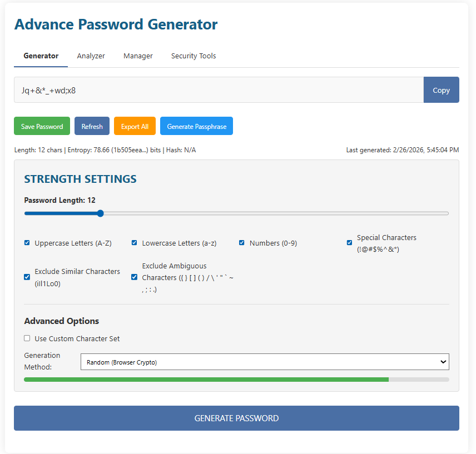
Task: Select the Security Tools tab
Action: 193,56
